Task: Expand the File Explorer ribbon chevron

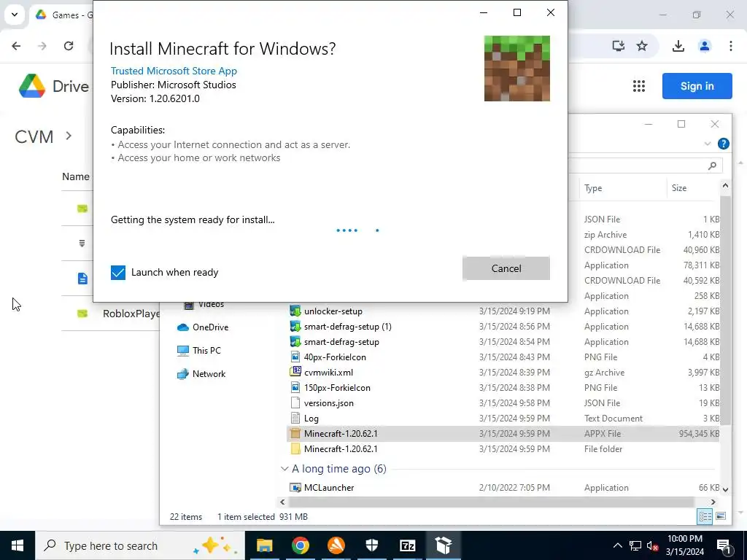Action: coord(708,144)
